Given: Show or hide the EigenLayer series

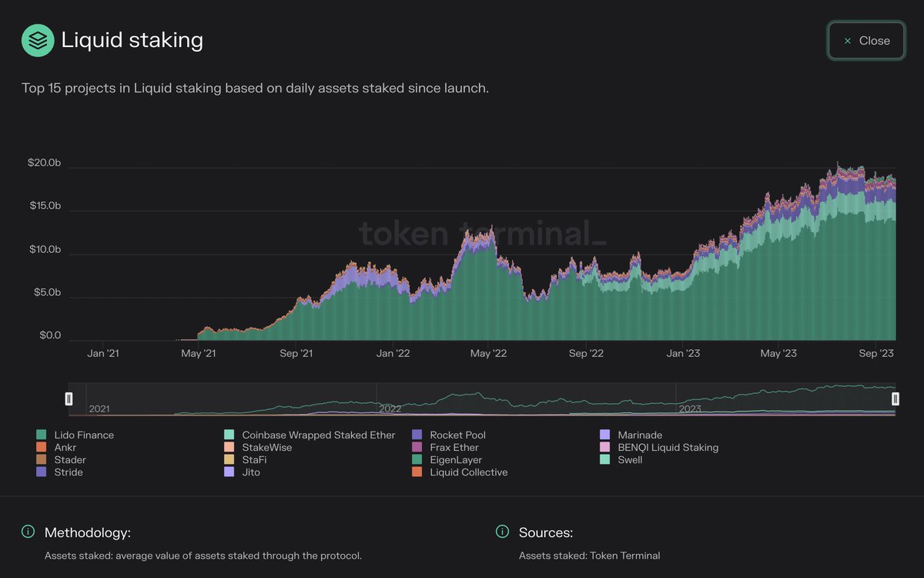Looking at the screenshot, I should (x=447, y=459).
